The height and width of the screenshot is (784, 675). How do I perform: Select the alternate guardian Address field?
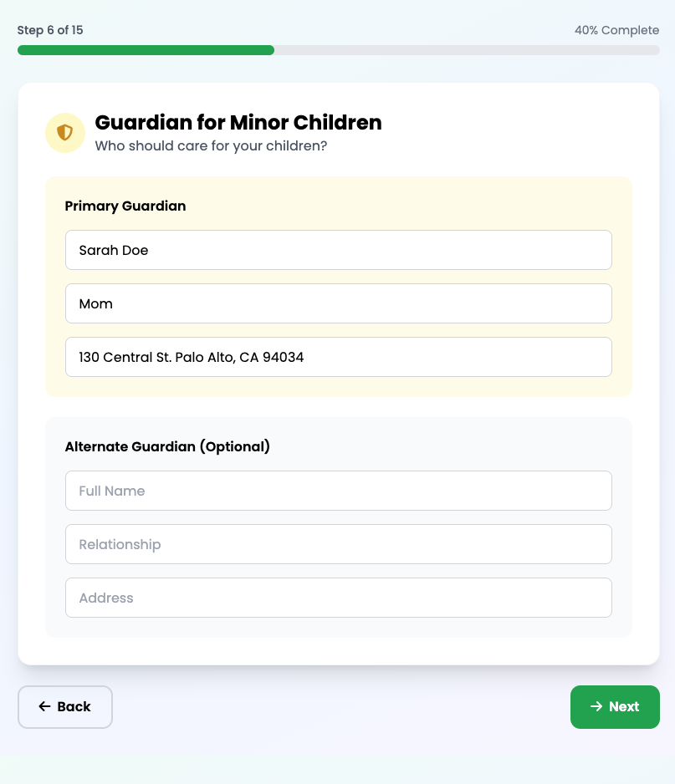point(338,598)
